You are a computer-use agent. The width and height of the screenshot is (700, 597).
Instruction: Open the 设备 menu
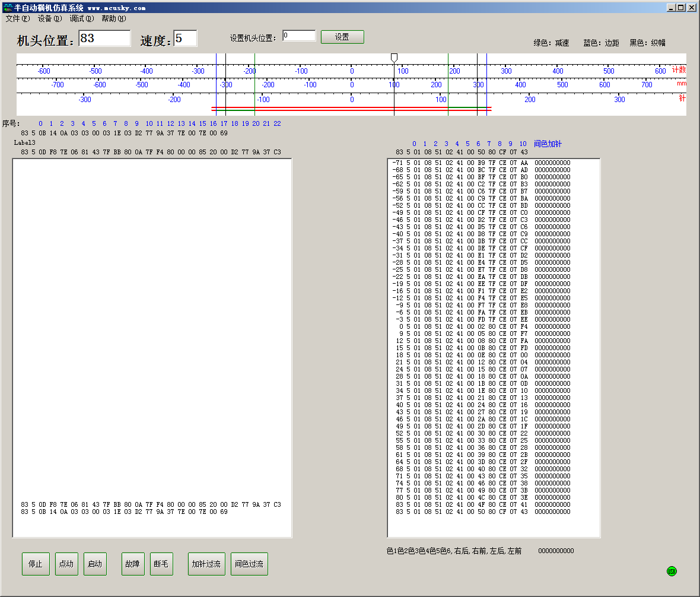click(x=49, y=18)
